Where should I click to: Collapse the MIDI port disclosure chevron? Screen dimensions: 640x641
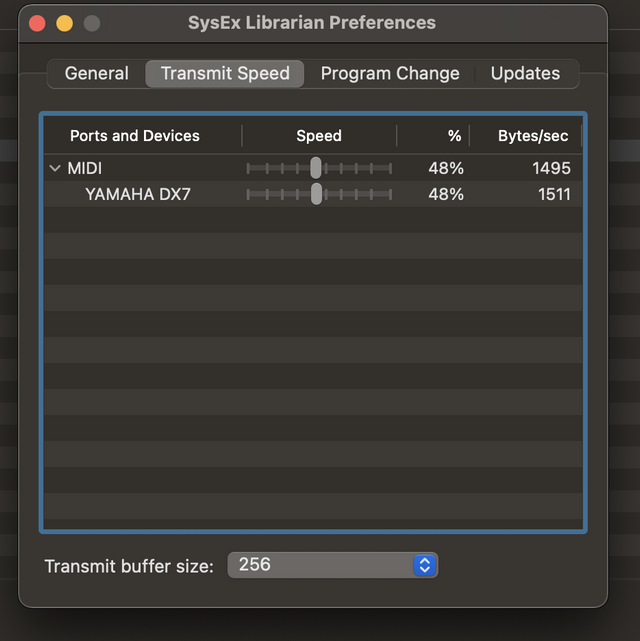[x=55, y=169]
